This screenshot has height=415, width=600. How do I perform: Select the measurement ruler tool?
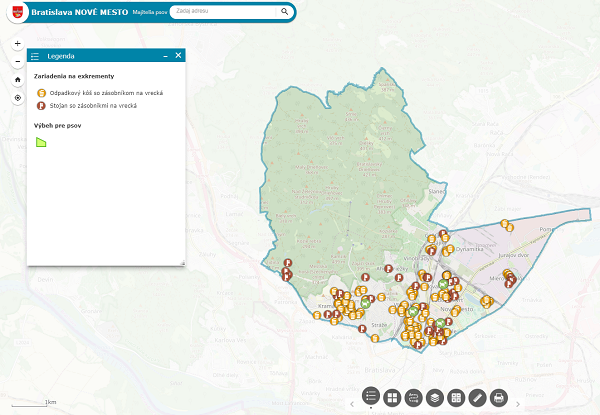[477, 398]
